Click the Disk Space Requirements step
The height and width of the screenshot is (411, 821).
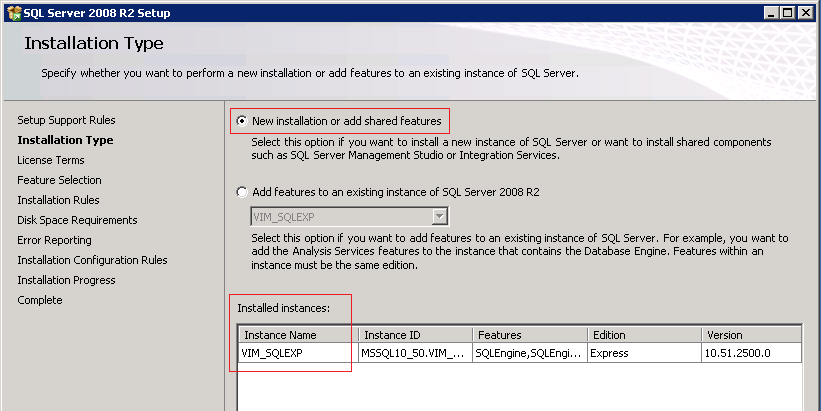click(77, 220)
